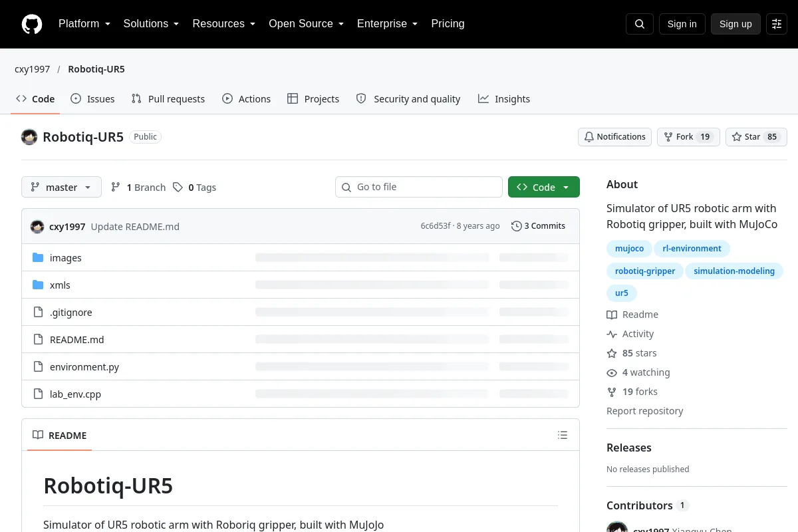Open 4 watching link
The width and height of the screenshot is (798, 532).
tap(638, 372)
